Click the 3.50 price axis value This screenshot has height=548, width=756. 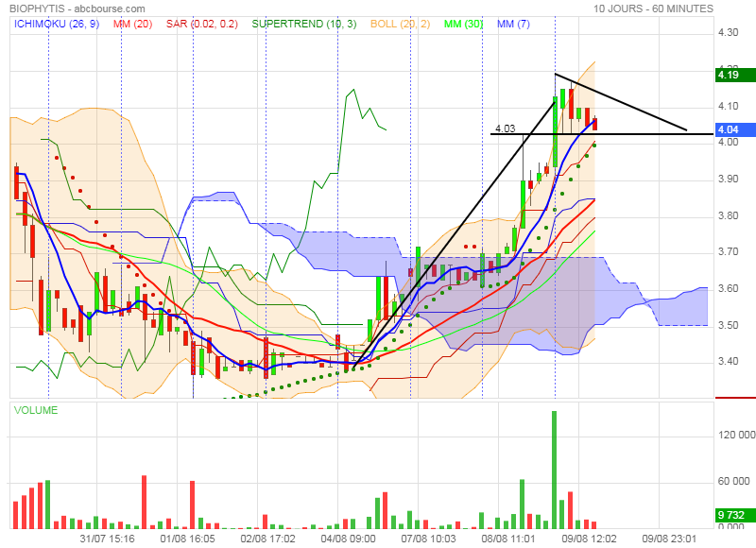click(x=728, y=325)
